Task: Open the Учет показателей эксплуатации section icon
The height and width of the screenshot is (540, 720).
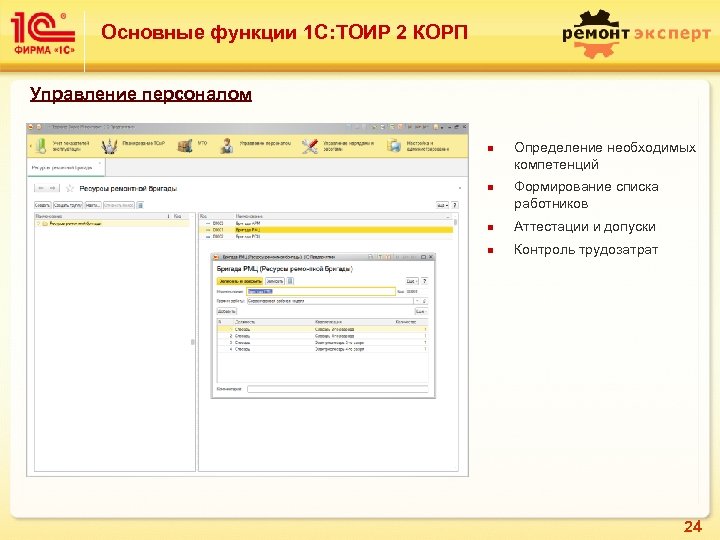Action: pos(41,146)
